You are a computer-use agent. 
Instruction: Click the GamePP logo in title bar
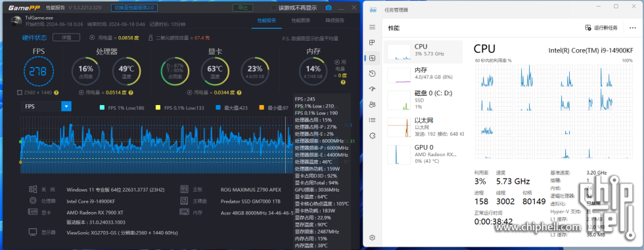coord(24,8)
